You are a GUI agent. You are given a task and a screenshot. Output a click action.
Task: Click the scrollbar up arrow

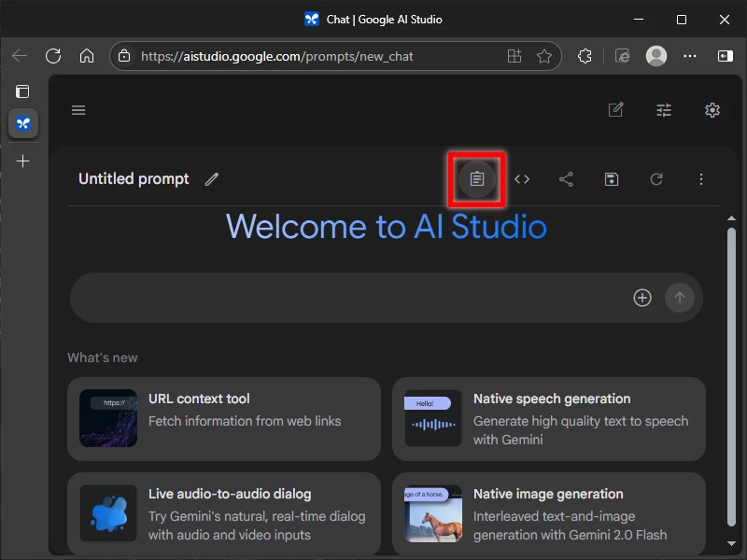731,218
